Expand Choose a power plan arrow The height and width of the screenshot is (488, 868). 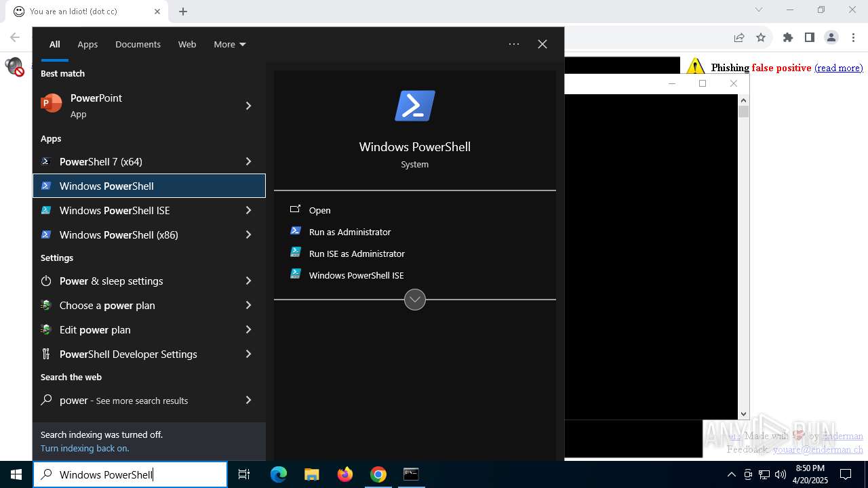coord(248,305)
